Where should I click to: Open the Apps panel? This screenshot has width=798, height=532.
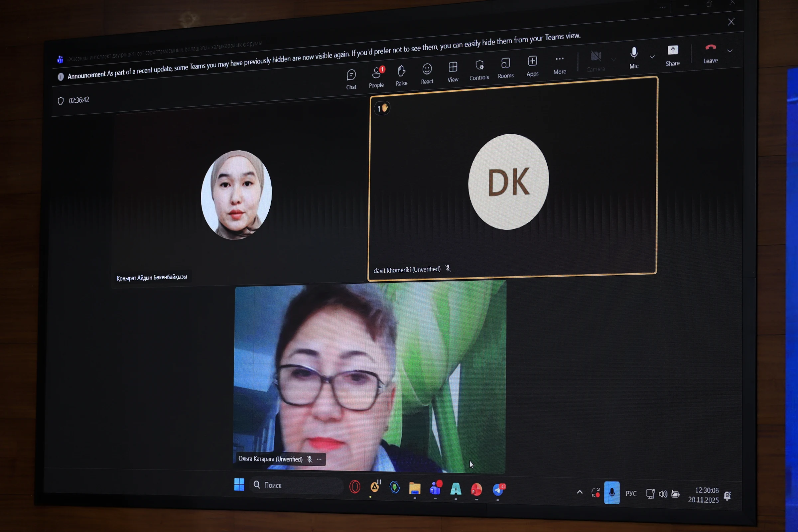point(532,66)
